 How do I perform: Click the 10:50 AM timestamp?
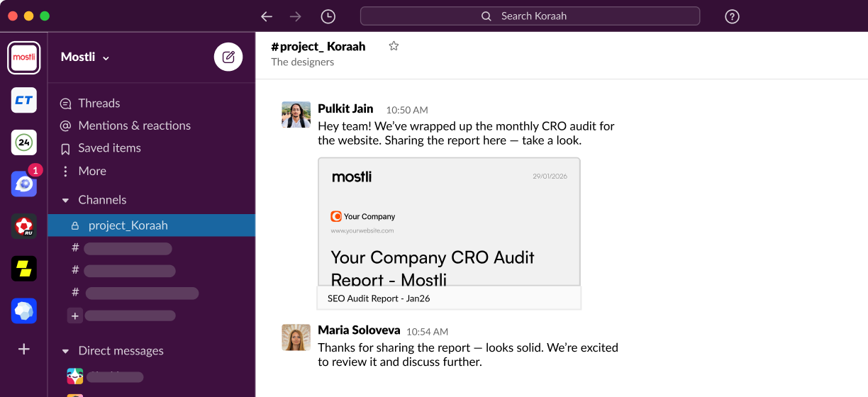[x=407, y=110]
